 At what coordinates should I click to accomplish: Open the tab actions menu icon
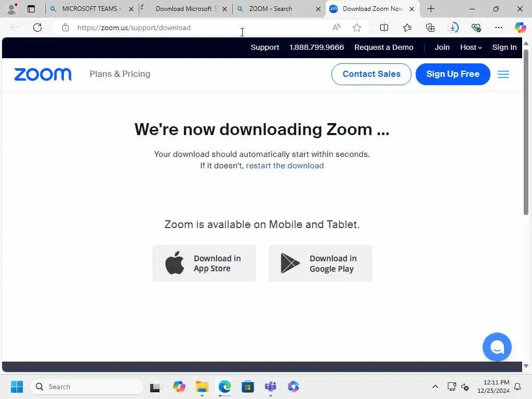(31, 9)
